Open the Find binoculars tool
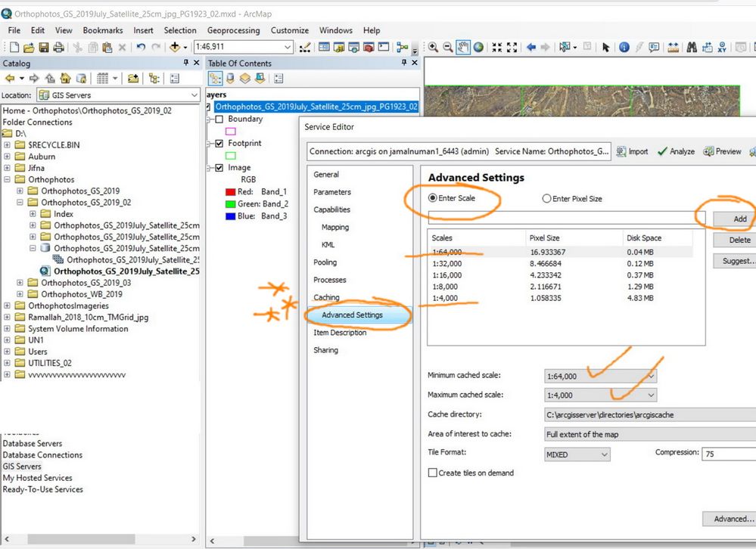Viewport: 756px width, 549px height. click(x=692, y=47)
